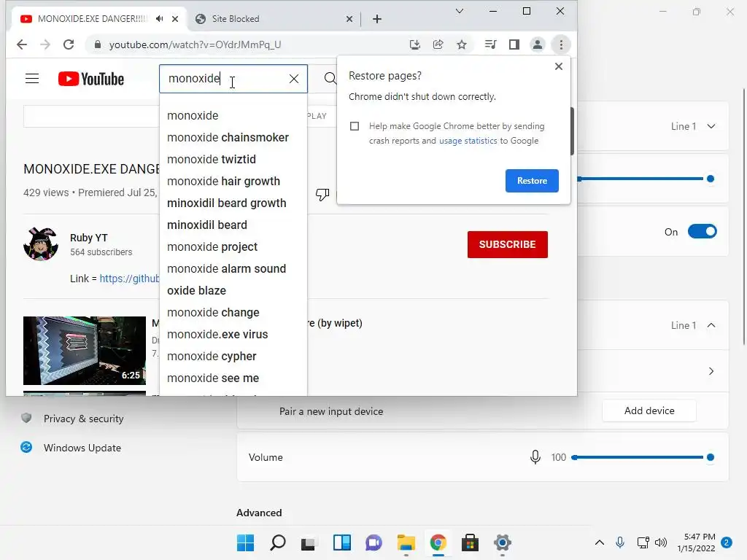Close the Restore pages popup

[559, 66]
